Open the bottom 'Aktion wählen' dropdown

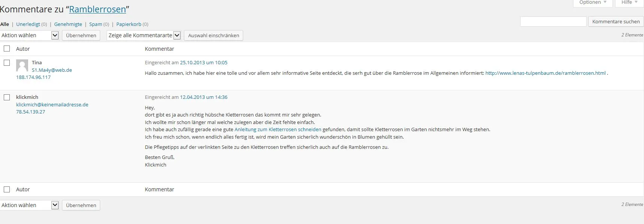[x=30, y=205]
